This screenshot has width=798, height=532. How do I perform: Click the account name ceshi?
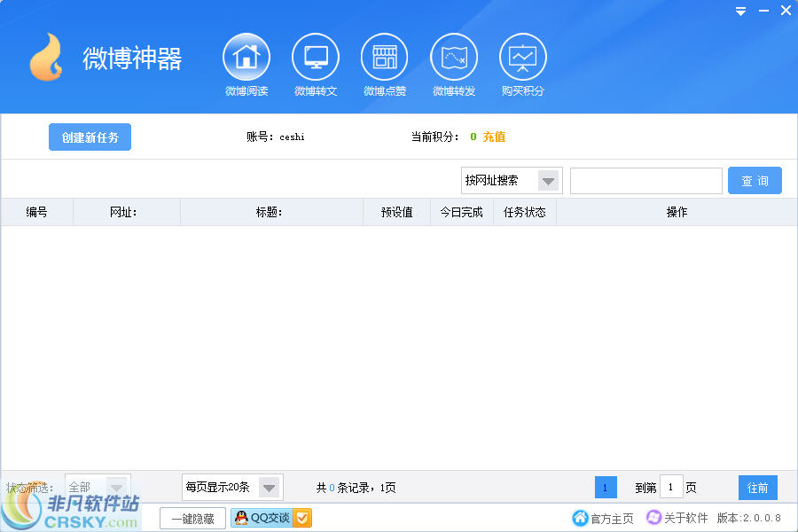point(292,137)
